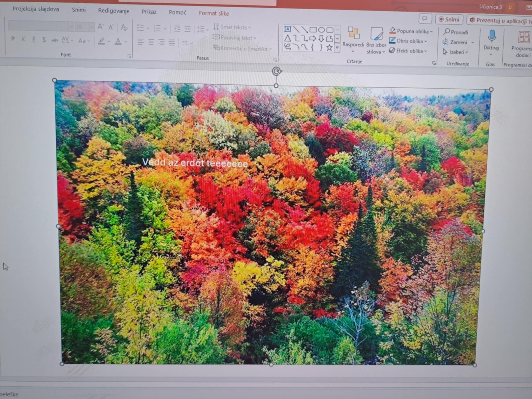Click the oval shape in the gallery
Viewport: 532px width, 399px height.
(321, 30)
